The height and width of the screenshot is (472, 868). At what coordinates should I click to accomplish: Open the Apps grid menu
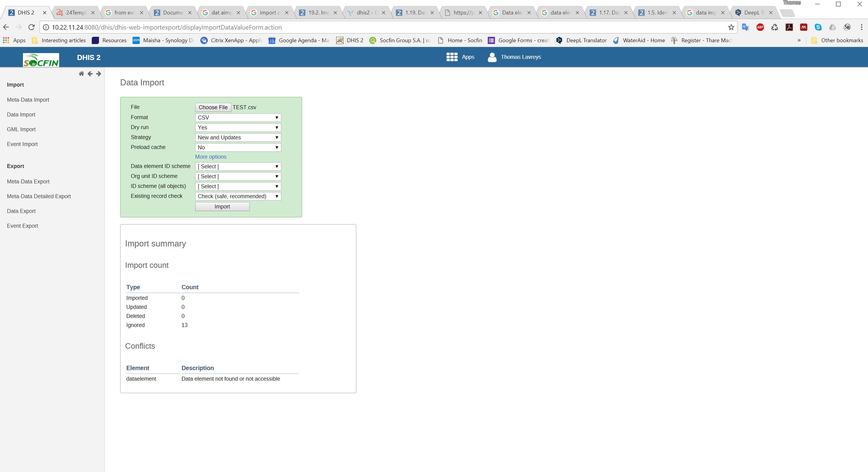coord(460,57)
